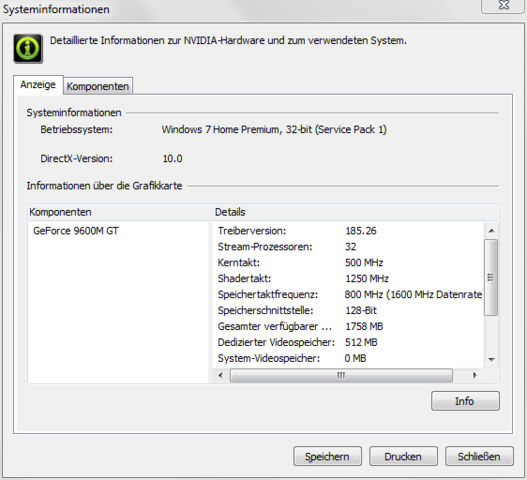Click the Betriebssystem label
Screen dimensions: 527x480
click(77, 130)
